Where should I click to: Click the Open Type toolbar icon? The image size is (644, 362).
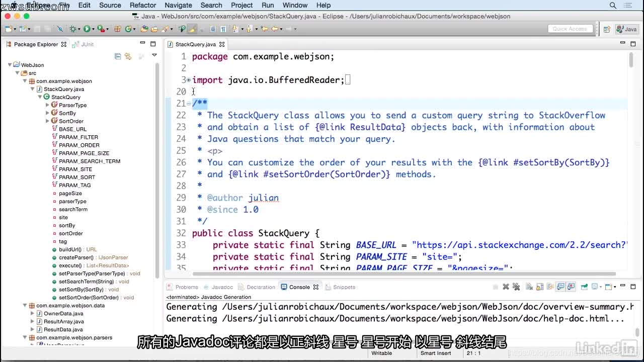[x=144, y=29]
